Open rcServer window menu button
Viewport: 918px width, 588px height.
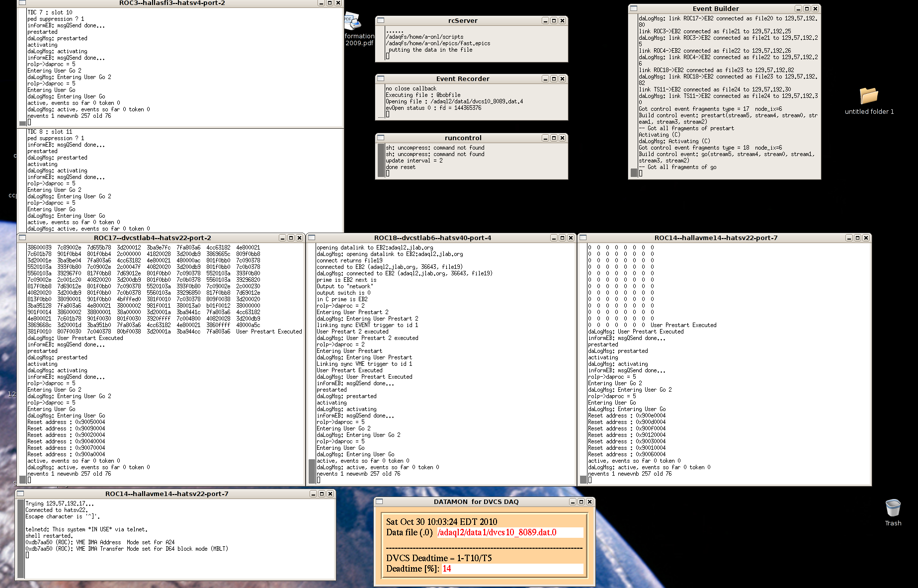coord(381,20)
